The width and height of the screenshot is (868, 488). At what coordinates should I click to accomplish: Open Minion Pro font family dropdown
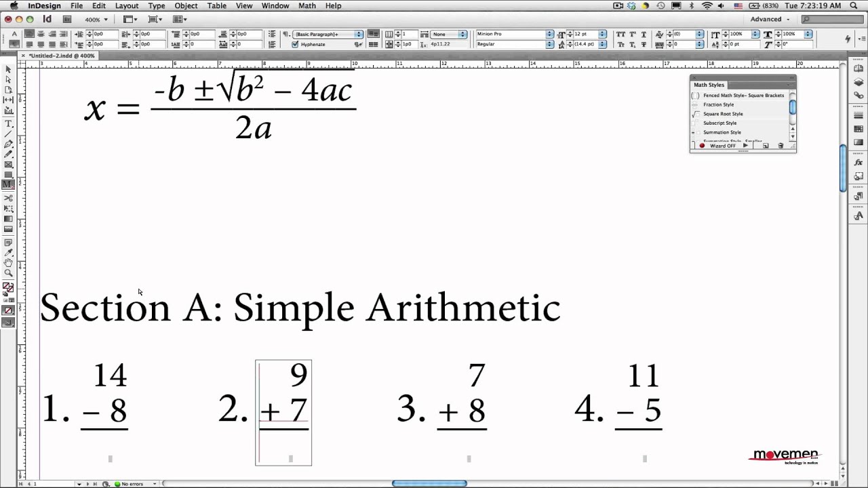(550, 34)
